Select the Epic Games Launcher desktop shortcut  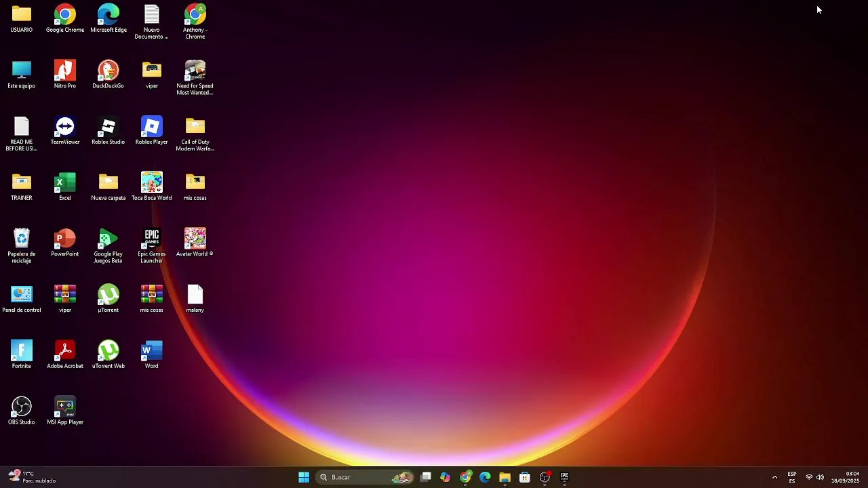click(x=151, y=246)
